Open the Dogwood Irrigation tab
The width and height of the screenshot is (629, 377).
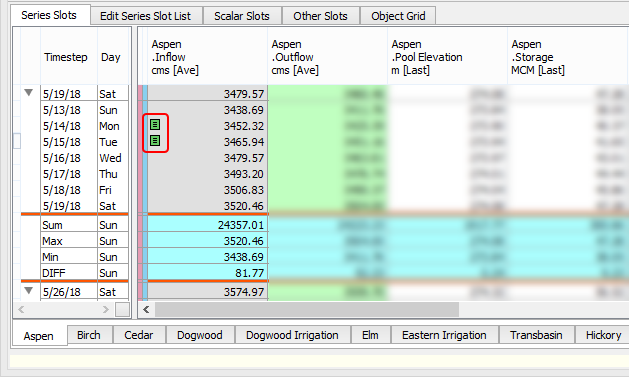292,335
